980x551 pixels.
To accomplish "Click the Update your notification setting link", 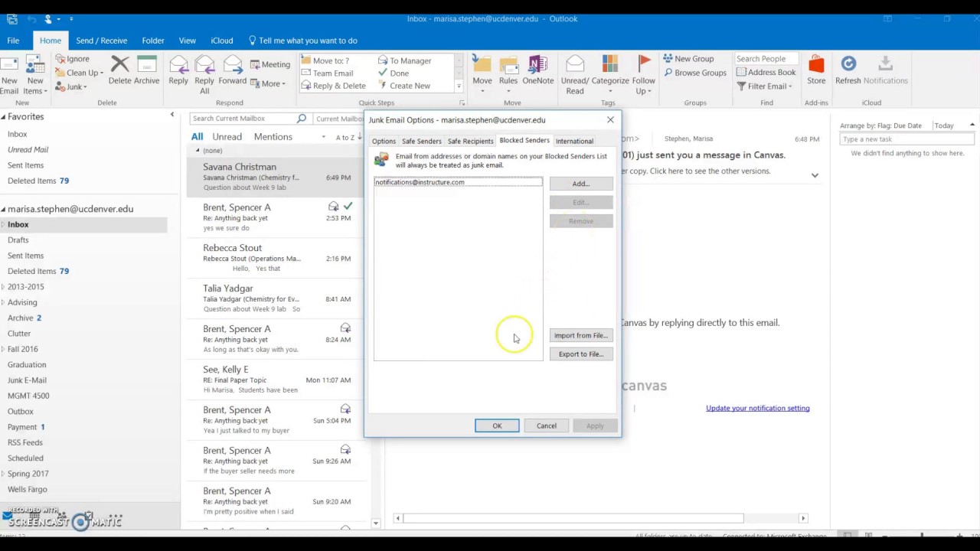I will tap(757, 408).
